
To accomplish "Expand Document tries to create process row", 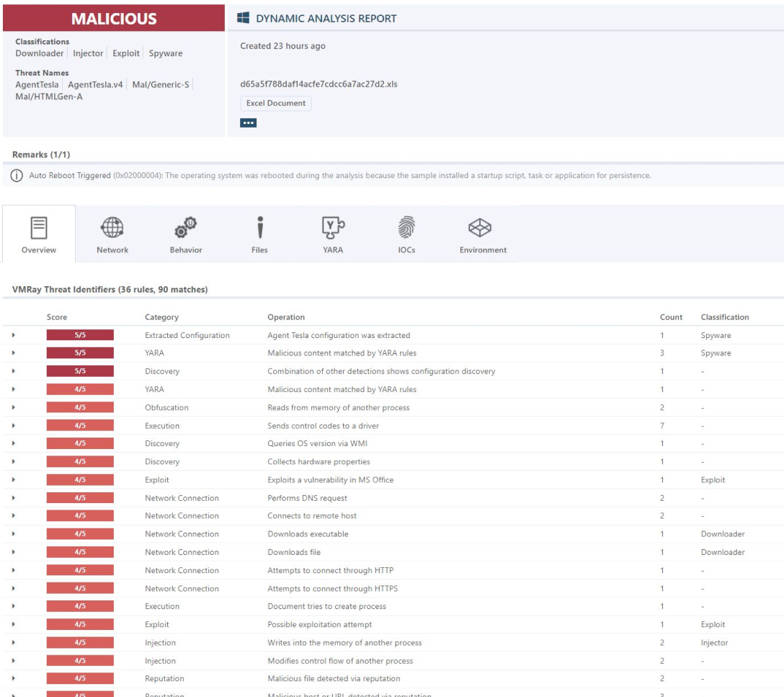I will pyautogui.click(x=14, y=606).
